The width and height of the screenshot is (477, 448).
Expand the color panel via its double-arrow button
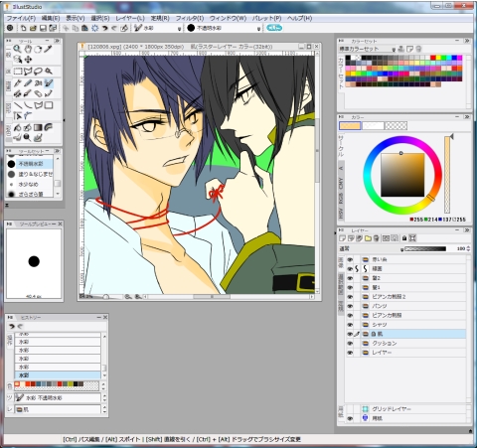pyautogui.click(x=467, y=117)
